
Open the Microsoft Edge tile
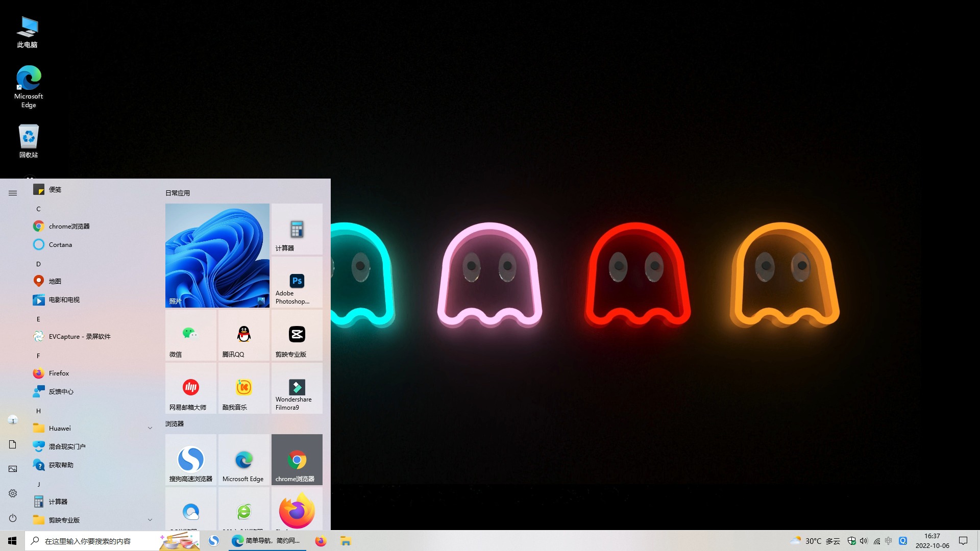click(244, 460)
